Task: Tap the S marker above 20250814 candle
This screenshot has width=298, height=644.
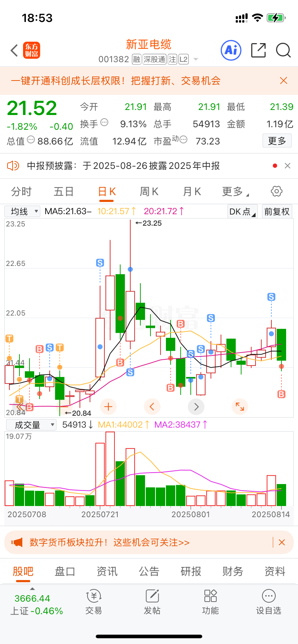Action: [x=271, y=297]
